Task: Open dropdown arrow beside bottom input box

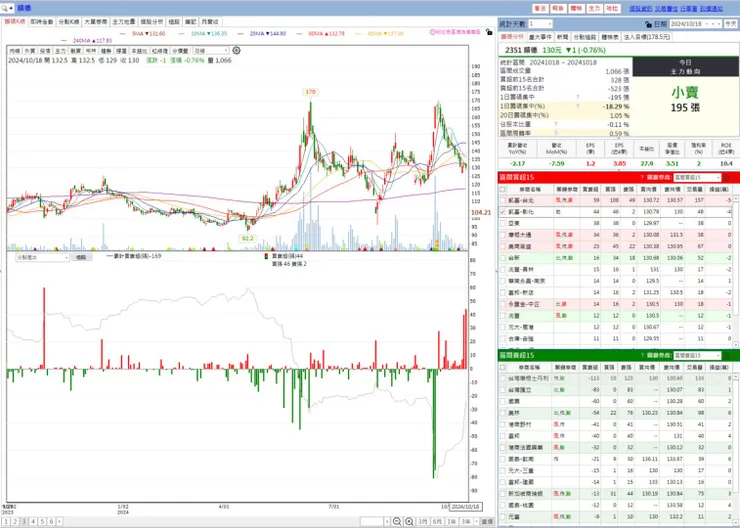Action: pos(387,521)
